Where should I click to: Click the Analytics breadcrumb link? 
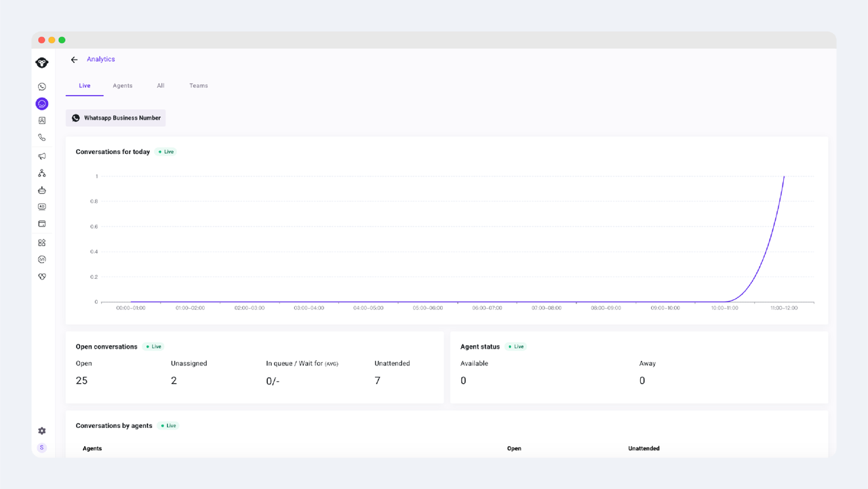click(101, 59)
